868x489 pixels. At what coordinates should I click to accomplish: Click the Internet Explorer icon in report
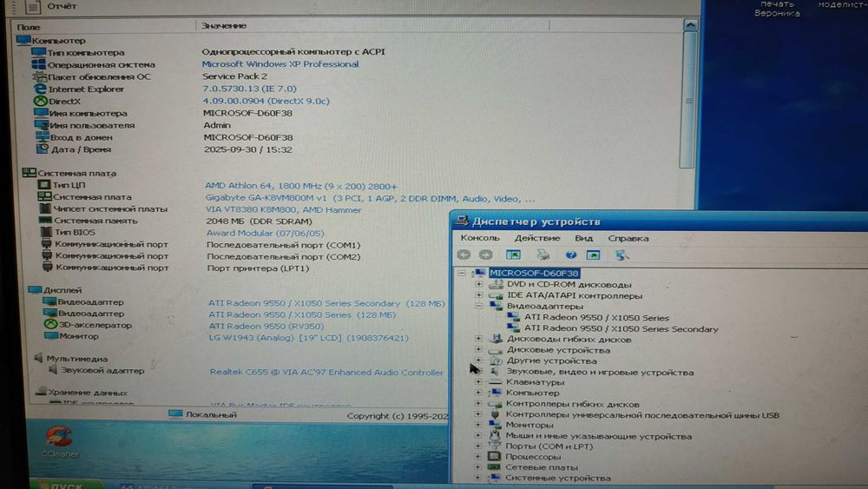(x=41, y=89)
